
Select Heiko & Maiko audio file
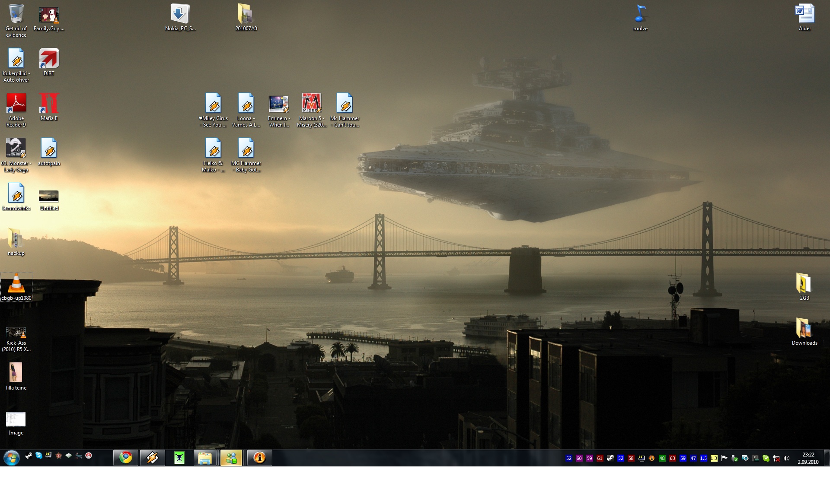pyautogui.click(x=213, y=155)
